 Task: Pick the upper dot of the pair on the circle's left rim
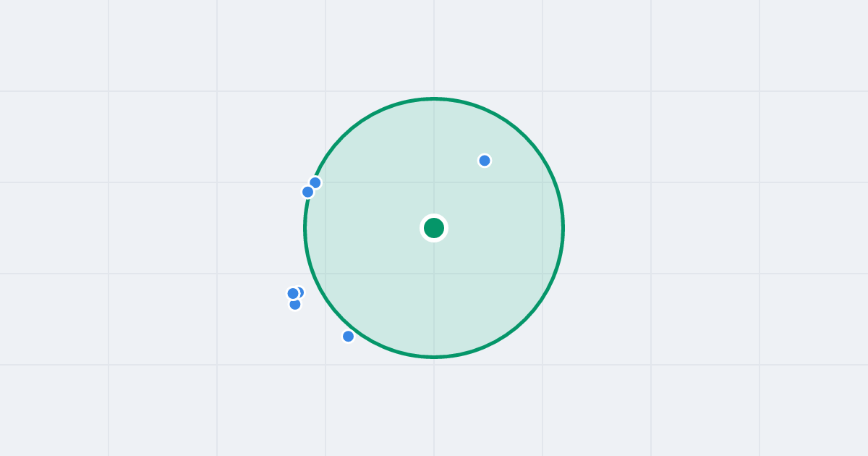pos(315,183)
